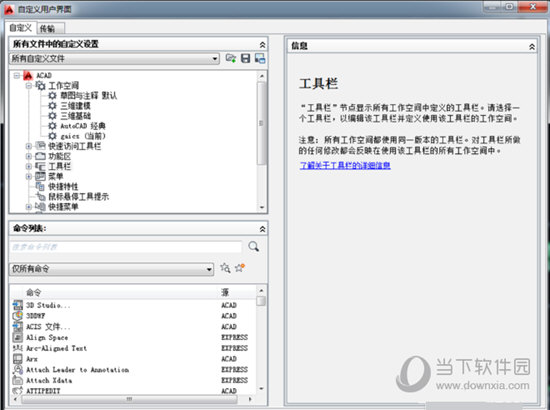The width and height of the screenshot is (550, 410).
Task: Click the 命令 column header
Action: click(34, 292)
